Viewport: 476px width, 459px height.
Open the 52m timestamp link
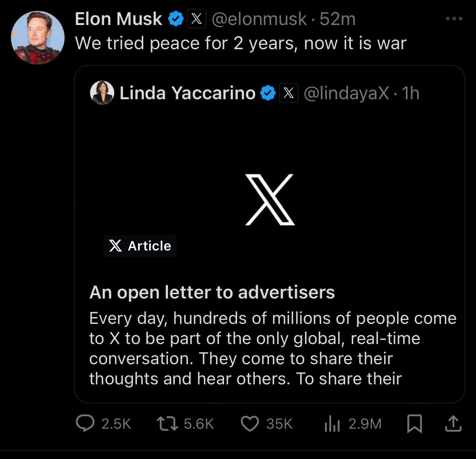tap(338, 19)
